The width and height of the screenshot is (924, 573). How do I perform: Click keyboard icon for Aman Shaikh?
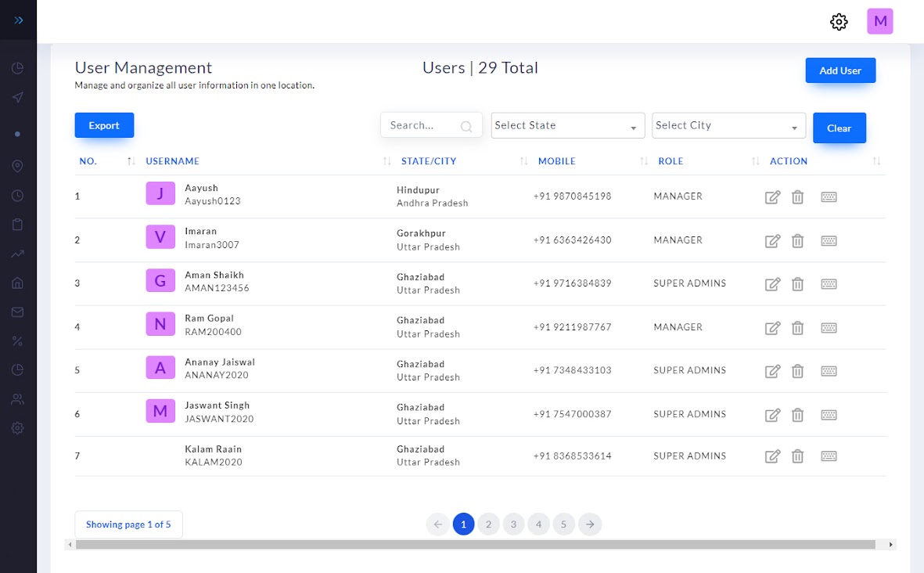(x=829, y=284)
